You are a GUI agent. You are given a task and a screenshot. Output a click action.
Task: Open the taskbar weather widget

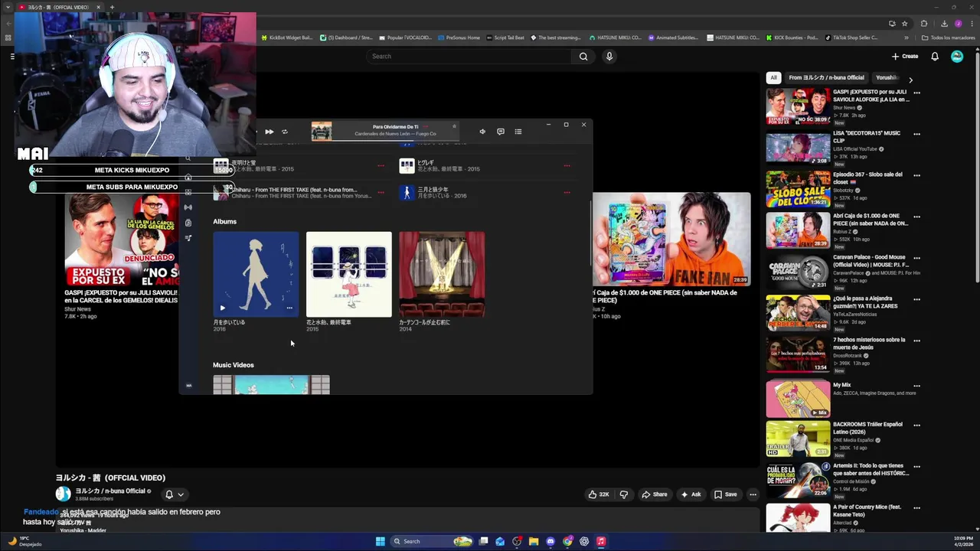point(25,541)
